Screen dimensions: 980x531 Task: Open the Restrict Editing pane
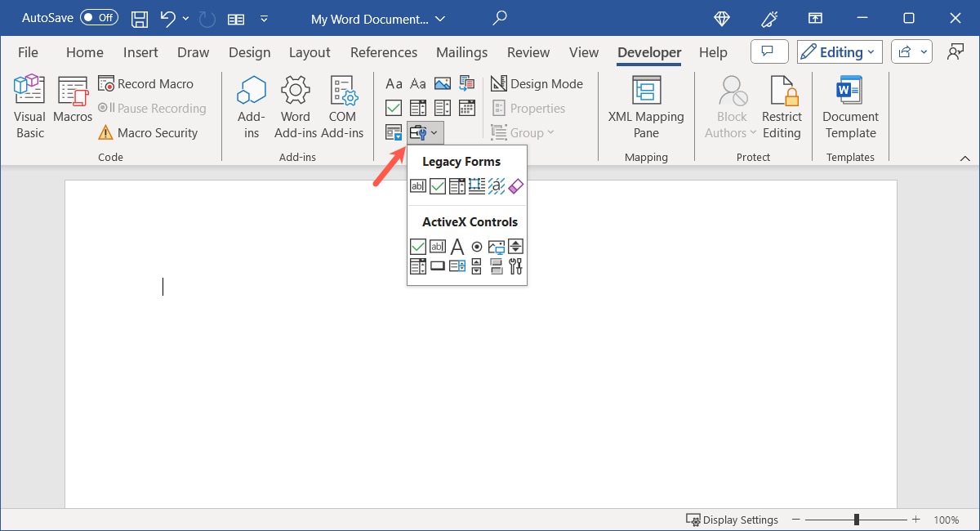782,106
